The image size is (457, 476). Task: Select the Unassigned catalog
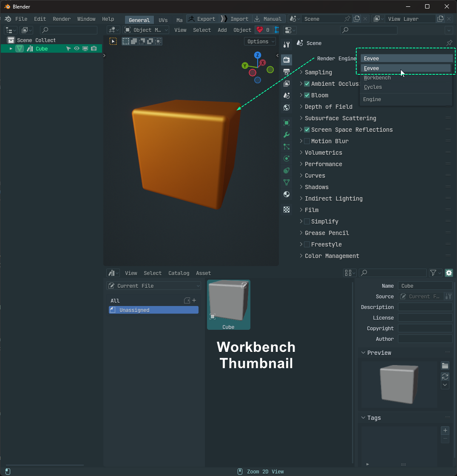(153, 310)
